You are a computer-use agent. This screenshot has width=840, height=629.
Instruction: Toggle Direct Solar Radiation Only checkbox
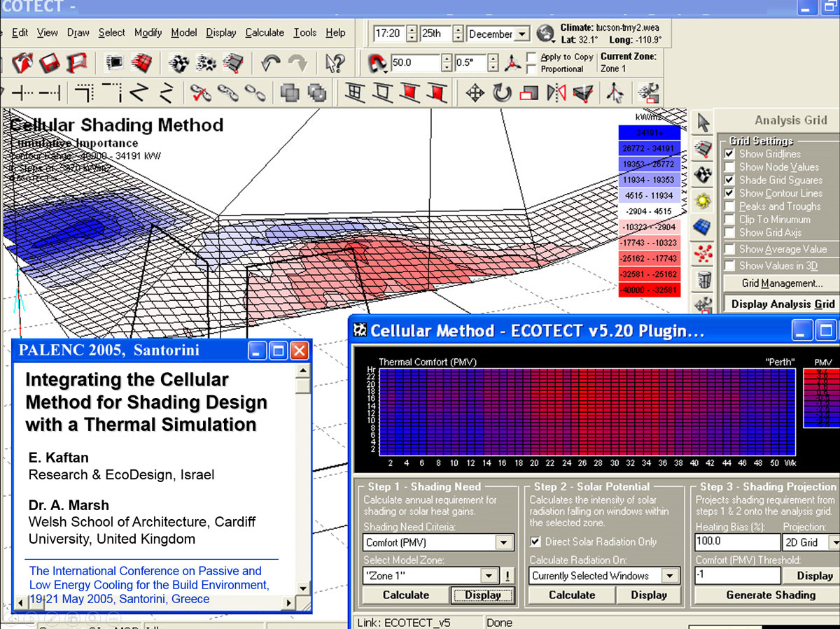[x=535, y=542]
